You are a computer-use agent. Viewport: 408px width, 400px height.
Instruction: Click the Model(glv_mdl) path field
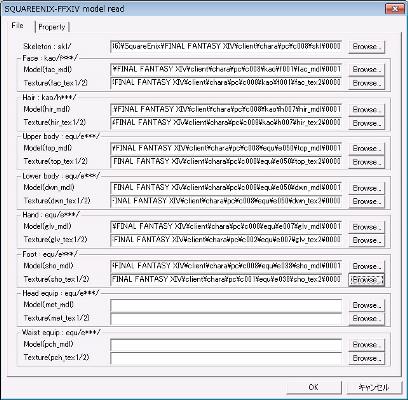click(226, 226)
